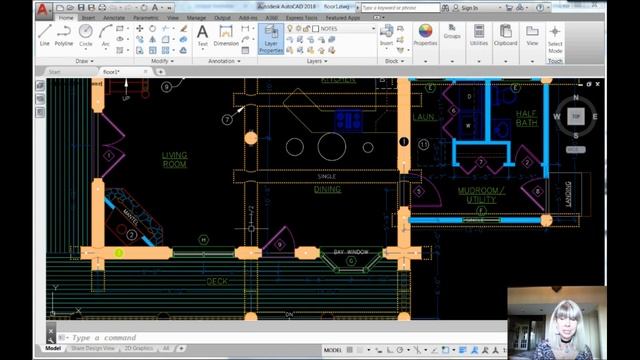Click the layer color swatch next to NOTES
The height and width of the screenshot is (360, 640).
[316, 29]
